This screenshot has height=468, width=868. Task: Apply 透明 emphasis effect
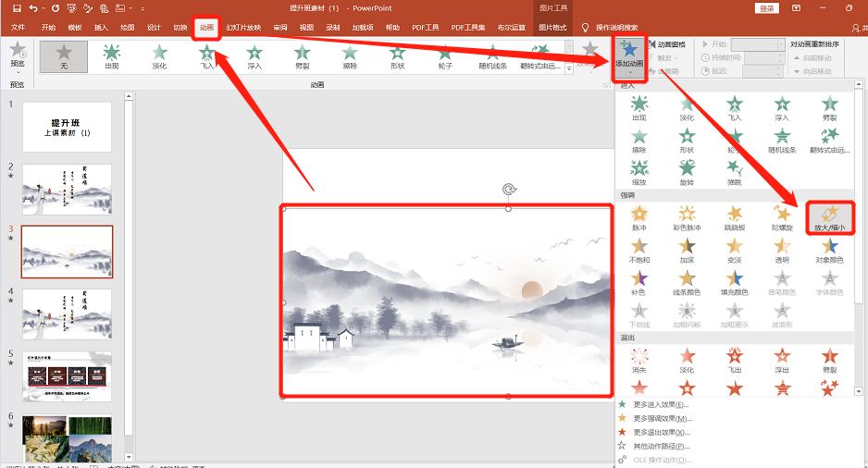point(782,251)
